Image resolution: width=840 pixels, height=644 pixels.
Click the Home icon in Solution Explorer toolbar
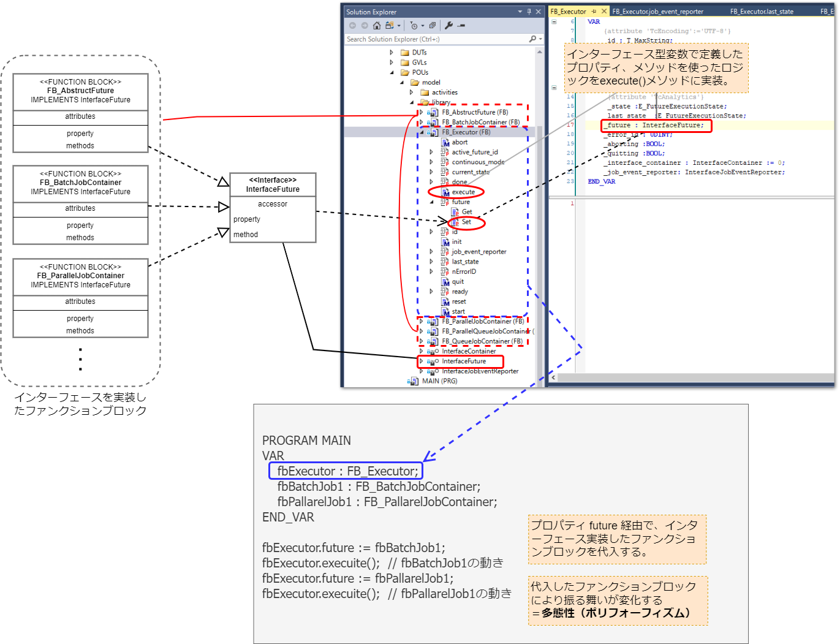[x=377, y=26]
